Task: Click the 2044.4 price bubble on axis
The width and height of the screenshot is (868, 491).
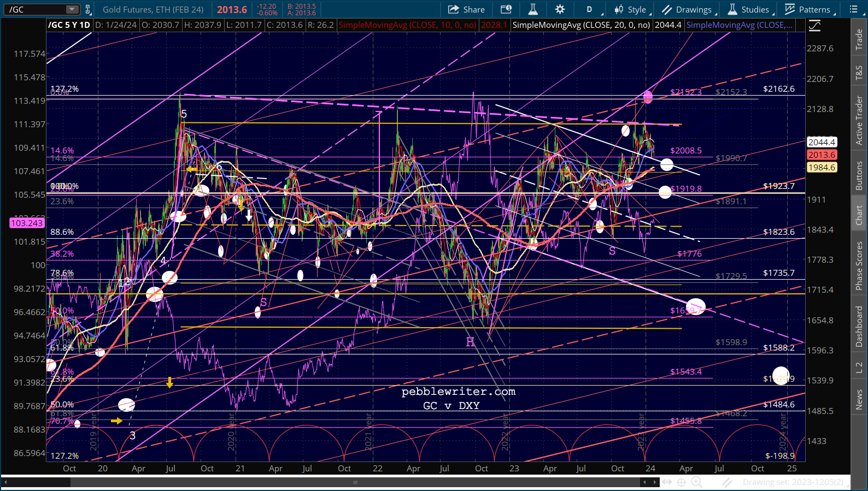Action: click(x=822, y=142)
